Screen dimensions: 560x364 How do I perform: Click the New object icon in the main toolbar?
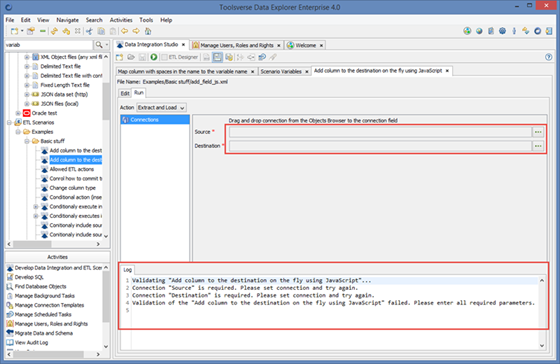click(14, 31)
